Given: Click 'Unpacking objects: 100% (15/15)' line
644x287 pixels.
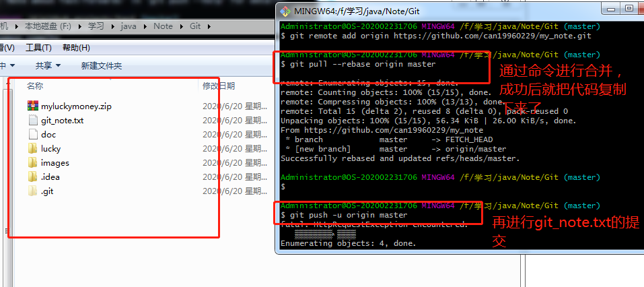Looking at the screenshot, I should coord(429,121).
